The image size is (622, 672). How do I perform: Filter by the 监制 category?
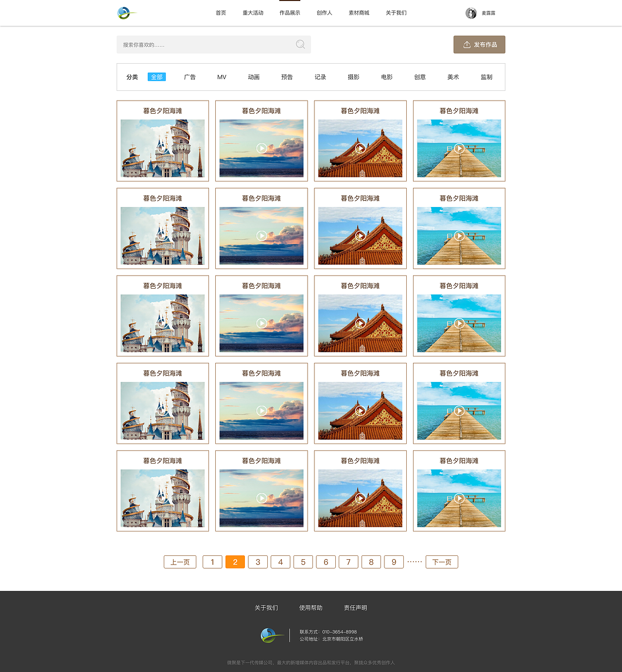486,77
